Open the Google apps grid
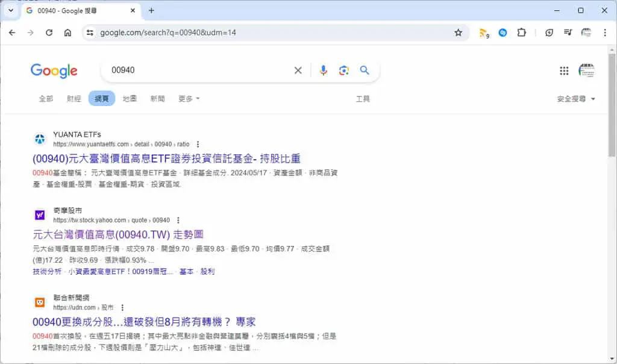 coord(564,71)
